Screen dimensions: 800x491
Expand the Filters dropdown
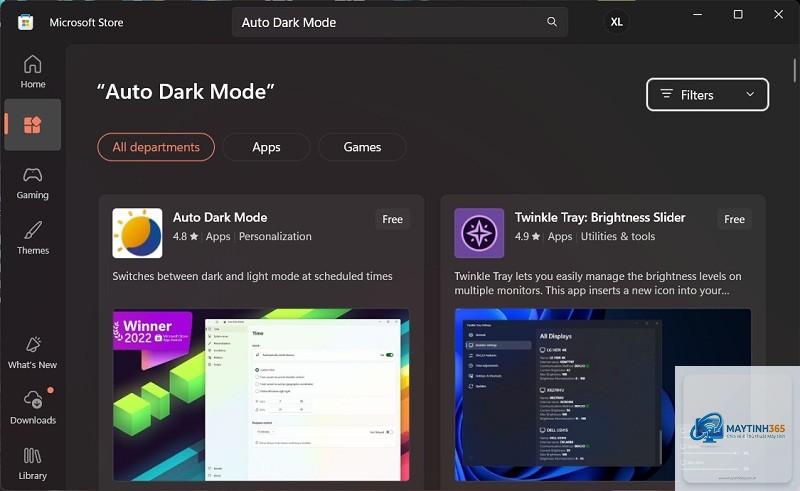[707, 94]
